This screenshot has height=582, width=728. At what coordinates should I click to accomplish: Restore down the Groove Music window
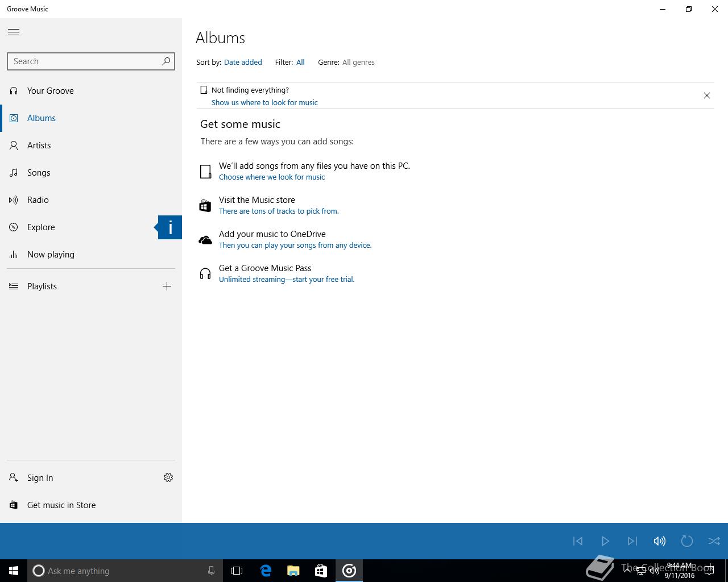click(x=689, y=9)
